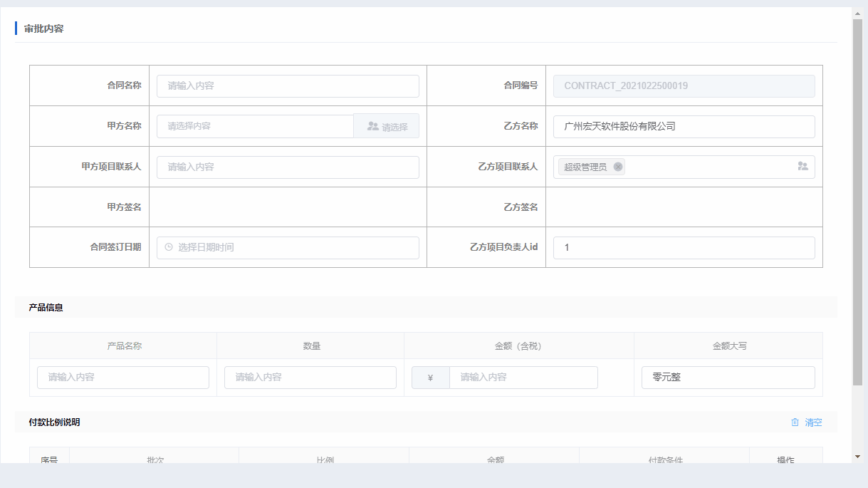Focus the 数量 input field
868x488 pixels.
310,378
